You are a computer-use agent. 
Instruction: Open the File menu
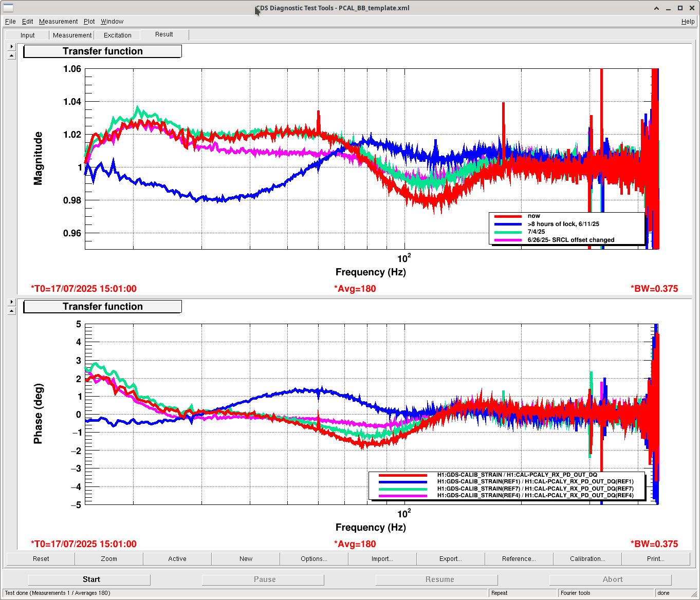pos(10,22)
